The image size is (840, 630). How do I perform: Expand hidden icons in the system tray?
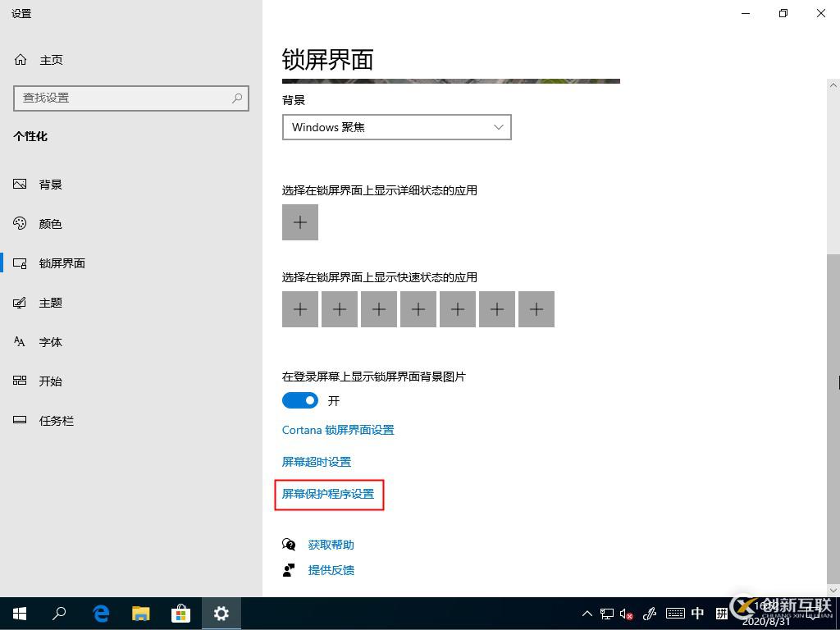click(x=586, y=613)
